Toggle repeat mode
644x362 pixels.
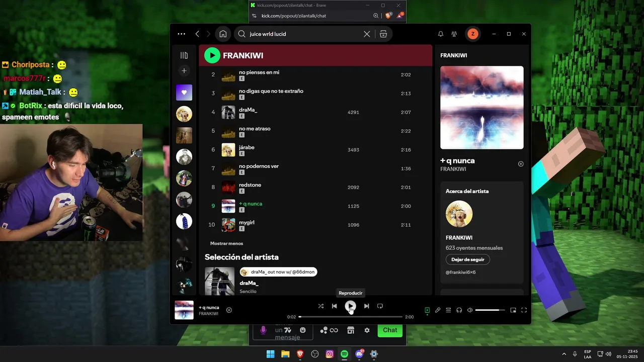click(380, 306)
